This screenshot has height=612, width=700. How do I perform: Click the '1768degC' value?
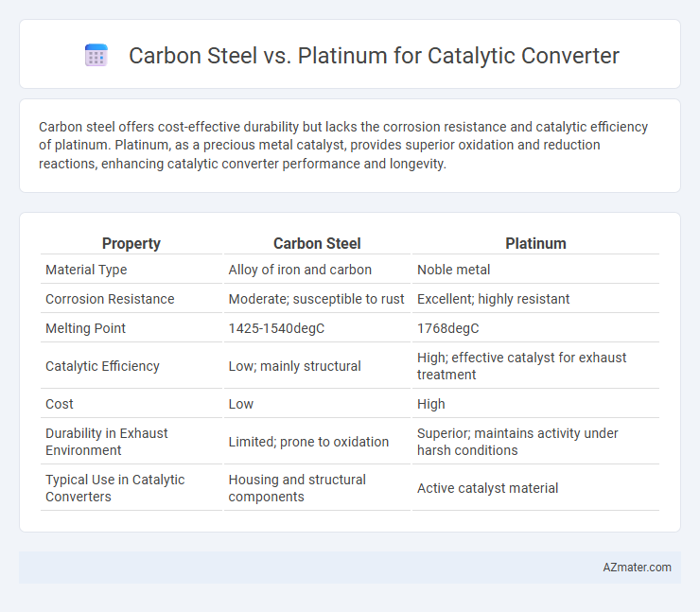coord(447,328)
